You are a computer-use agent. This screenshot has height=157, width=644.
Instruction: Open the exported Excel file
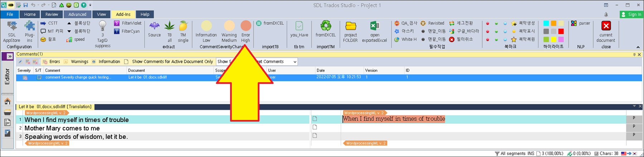374,31
